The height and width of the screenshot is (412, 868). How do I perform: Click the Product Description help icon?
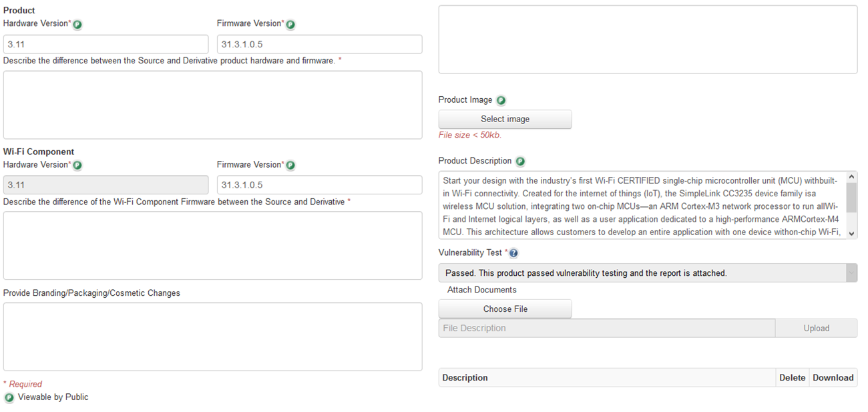click(520, 160)
